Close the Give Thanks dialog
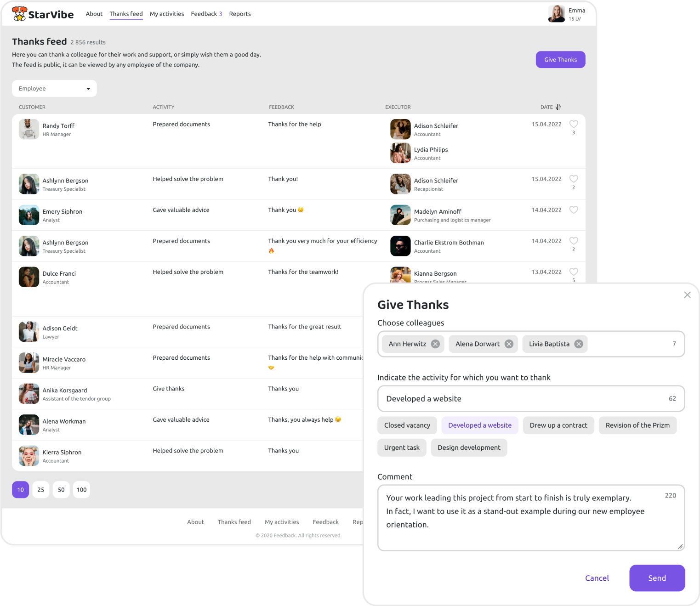The width and height of the screenshot is (700, 606). pos(687,295)
